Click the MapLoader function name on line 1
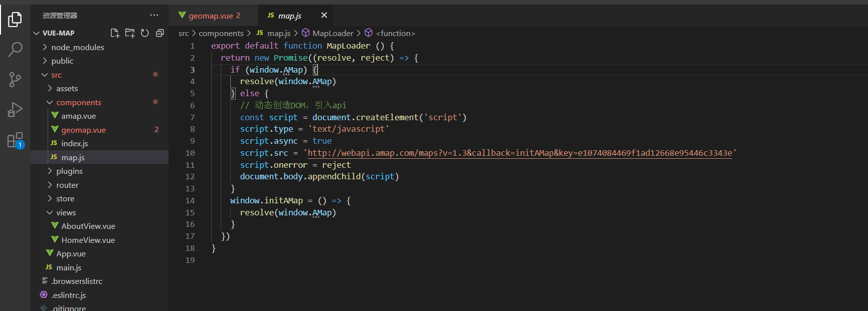868x311 pixels. (349, 46)
